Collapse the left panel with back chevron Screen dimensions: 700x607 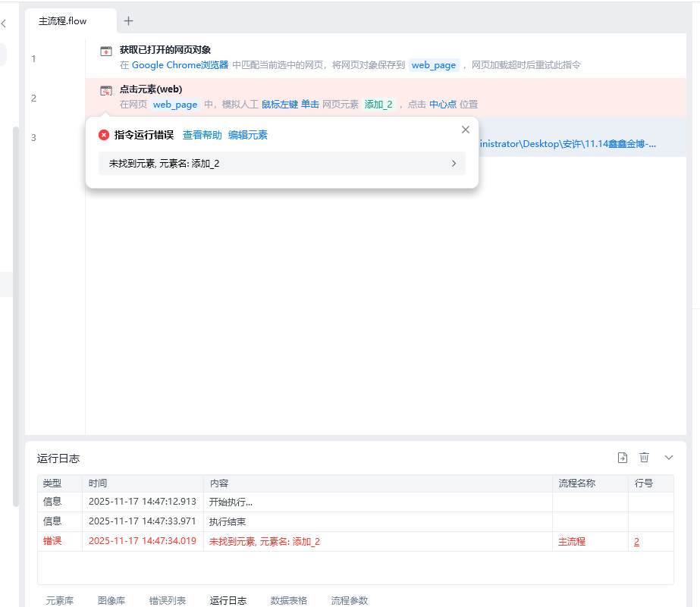[x=4, y=23]
